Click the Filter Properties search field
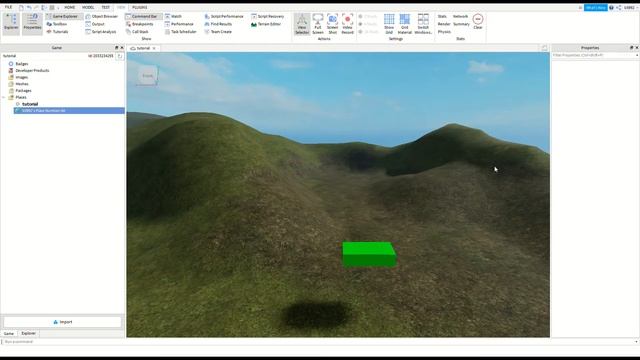 coord(595,55)
